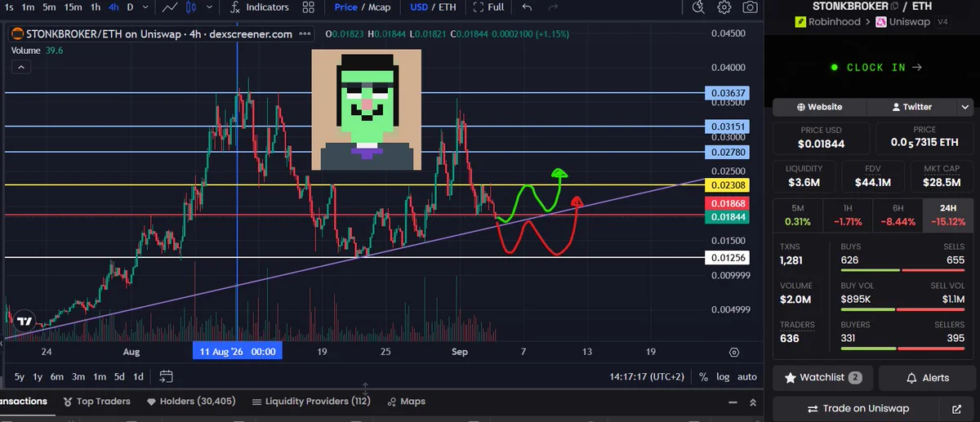
Task: Click the TradingView logo on chart
Action: coord(24,322)
